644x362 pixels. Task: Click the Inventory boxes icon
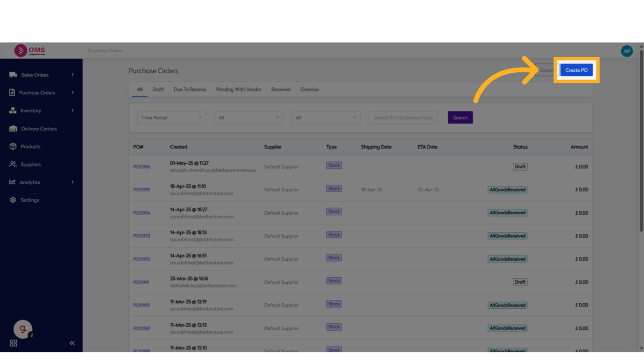tap(13, 111)
